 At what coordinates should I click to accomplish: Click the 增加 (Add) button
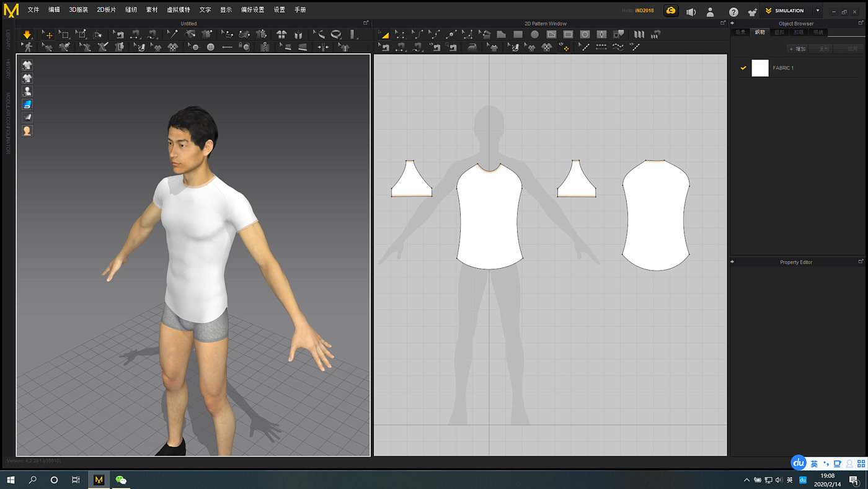[797, 48]
